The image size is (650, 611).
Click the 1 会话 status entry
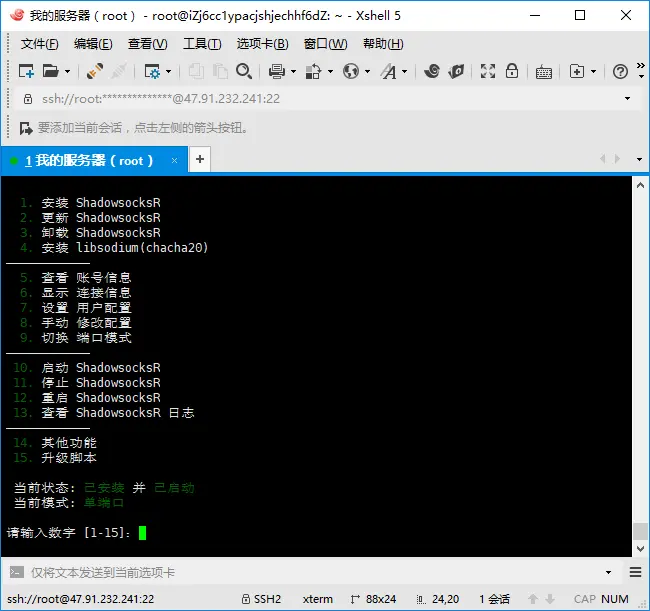coord(495,599)
